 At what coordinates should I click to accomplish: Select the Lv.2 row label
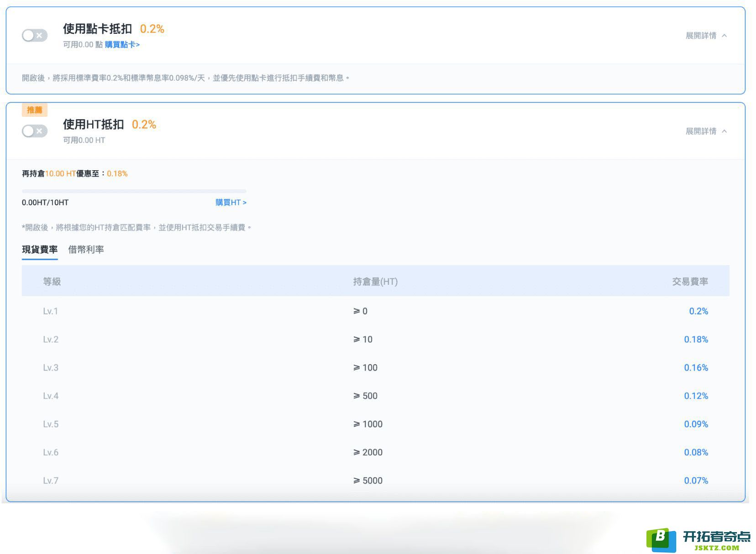pyautogui.click(x=51, y=340)
